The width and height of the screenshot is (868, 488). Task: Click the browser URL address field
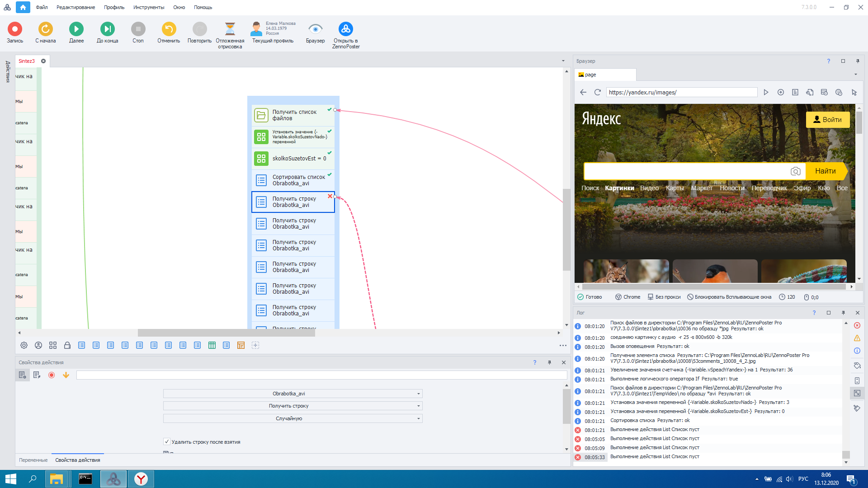click(x=681, y=92)
